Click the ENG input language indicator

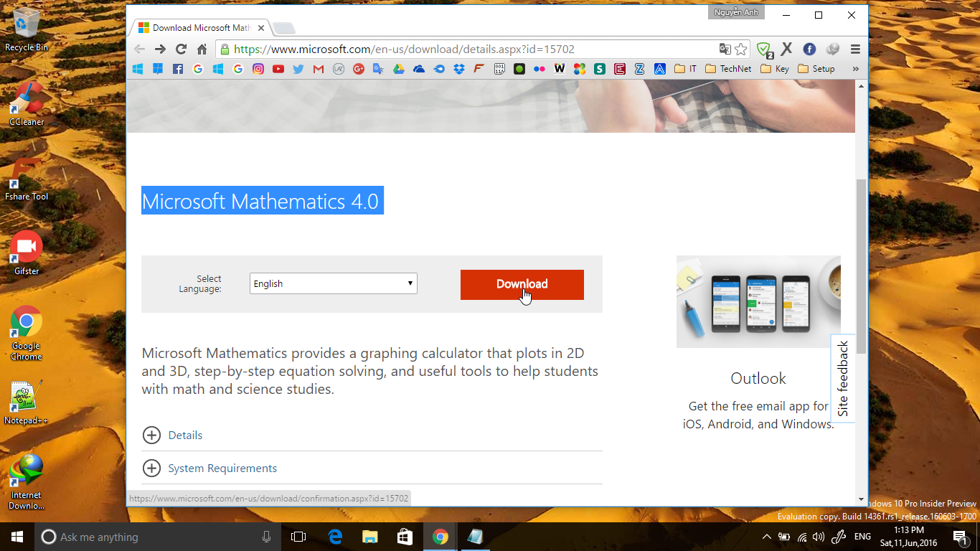pyautogui.click(x=862, y=537)
